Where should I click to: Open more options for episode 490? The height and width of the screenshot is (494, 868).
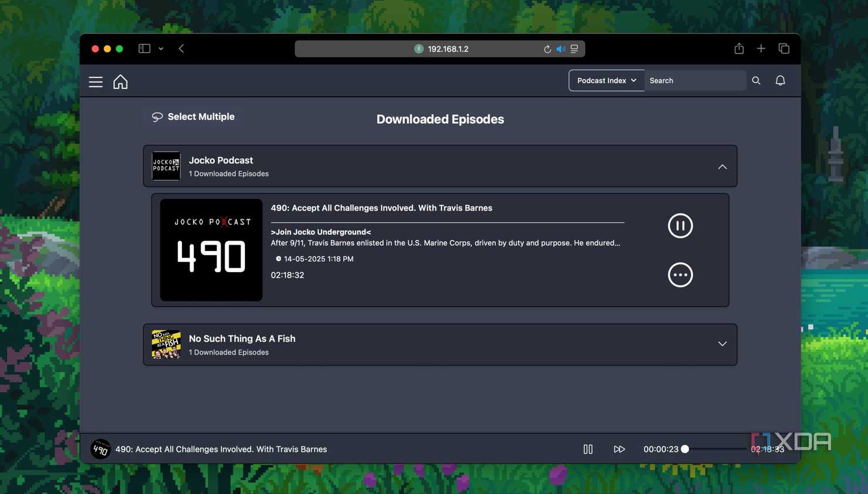pyautogui.click(x=680, y=275)
